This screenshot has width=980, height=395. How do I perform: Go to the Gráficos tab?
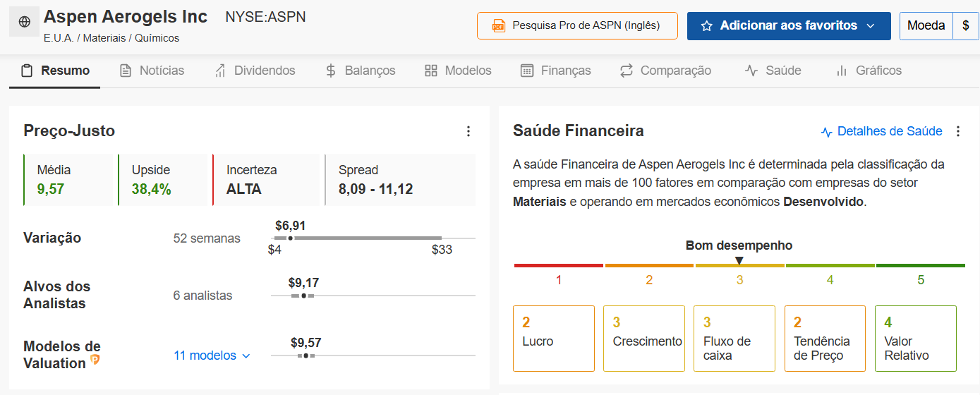click(869, 71)
